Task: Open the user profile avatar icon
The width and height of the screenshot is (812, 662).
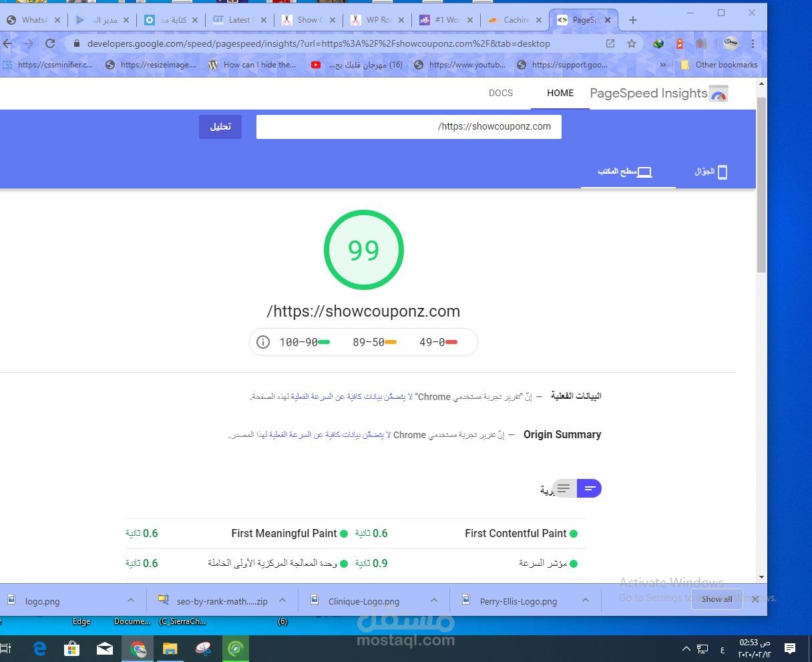Action: pyautogui.click(x=731, y=43)
